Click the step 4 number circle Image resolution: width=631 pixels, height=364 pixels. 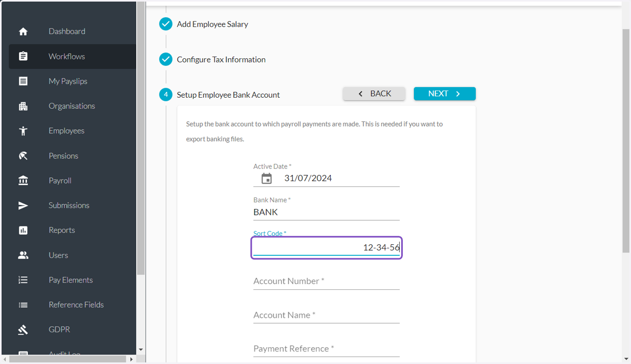point(166,95)
